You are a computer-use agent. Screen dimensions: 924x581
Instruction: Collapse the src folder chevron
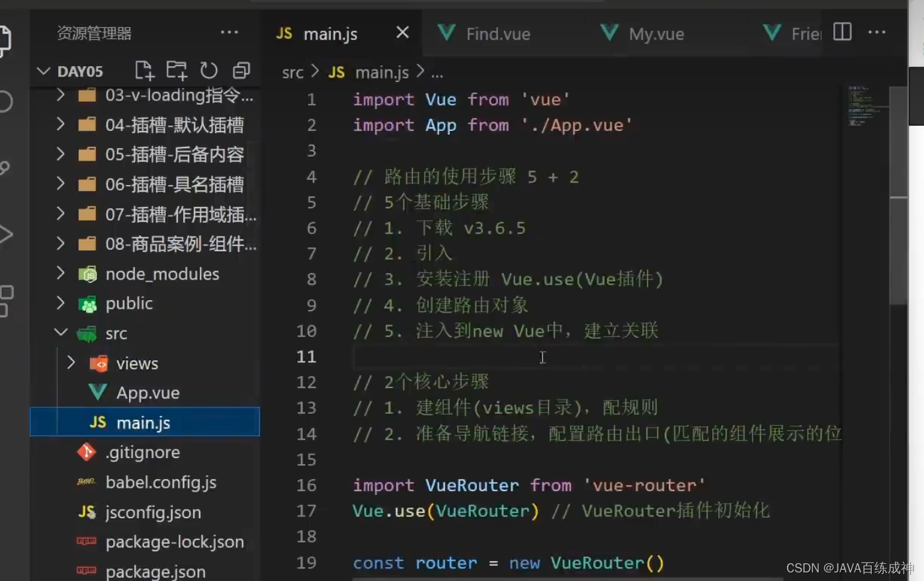pyautogui.click(x=60, y=332)
